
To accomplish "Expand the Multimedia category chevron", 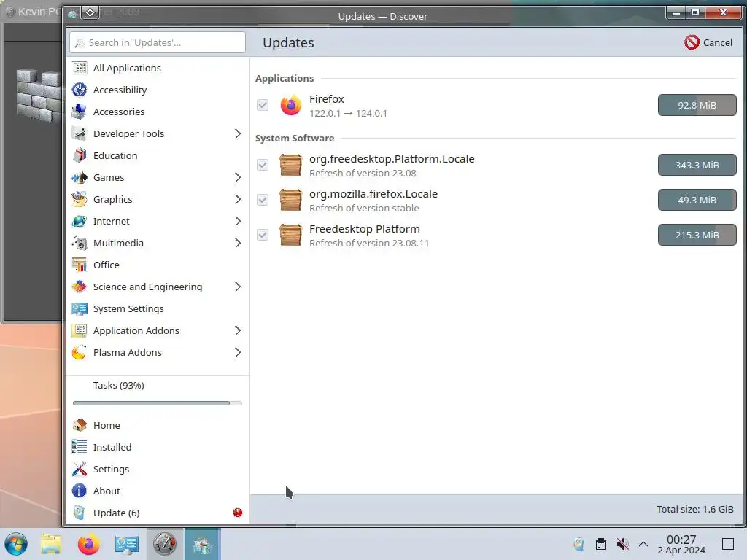I will pyautogui.click(x=238, y=244).
